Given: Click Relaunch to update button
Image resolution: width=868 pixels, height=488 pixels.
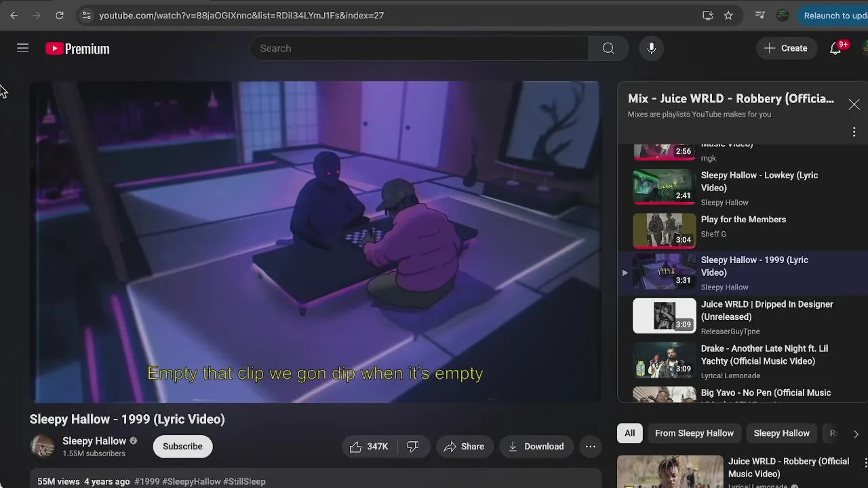Looking at the screenshot, I should [x=833, y=15].
